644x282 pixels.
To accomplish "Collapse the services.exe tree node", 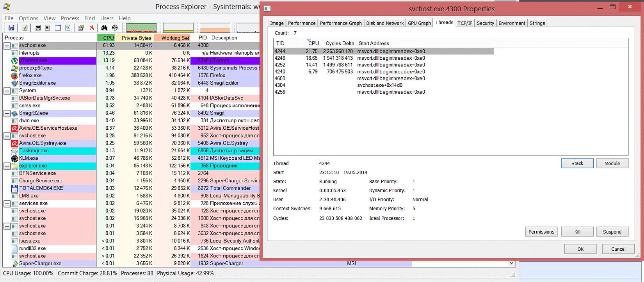I will pyautogui.click(x=7, y=203).
